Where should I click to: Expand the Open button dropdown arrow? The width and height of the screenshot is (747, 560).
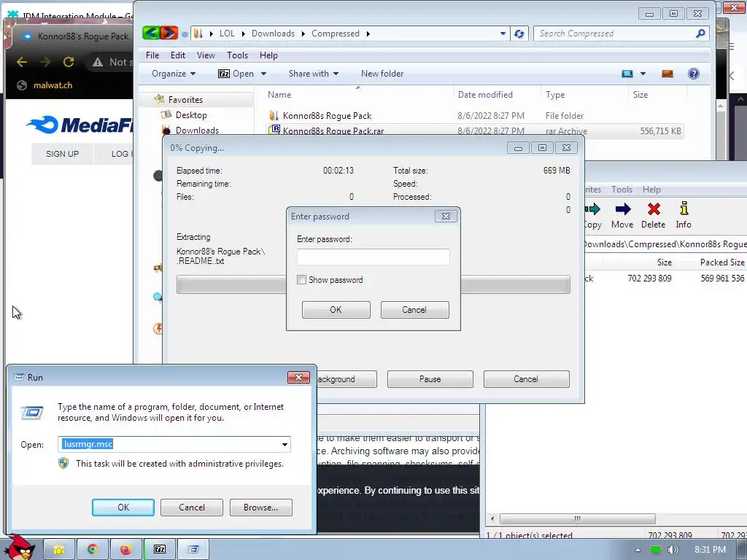(x=263, y=74)
